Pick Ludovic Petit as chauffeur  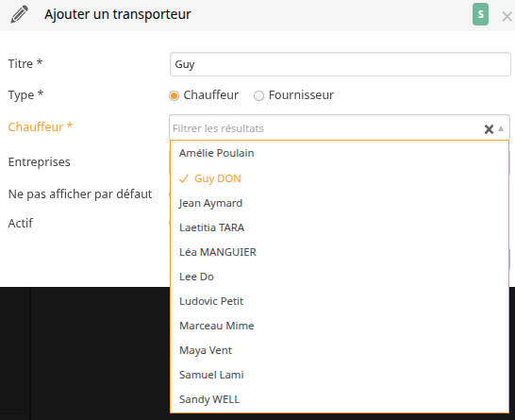point(340,301)
